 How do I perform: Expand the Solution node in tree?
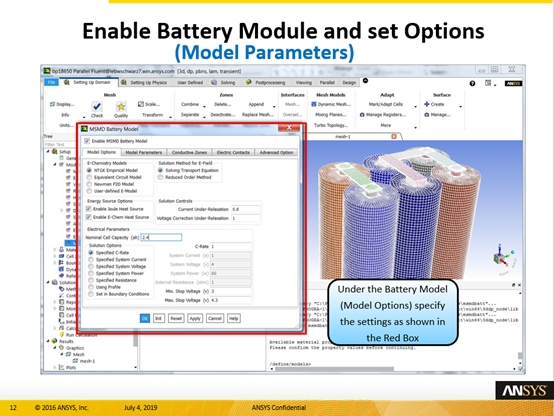pos(48,282)
